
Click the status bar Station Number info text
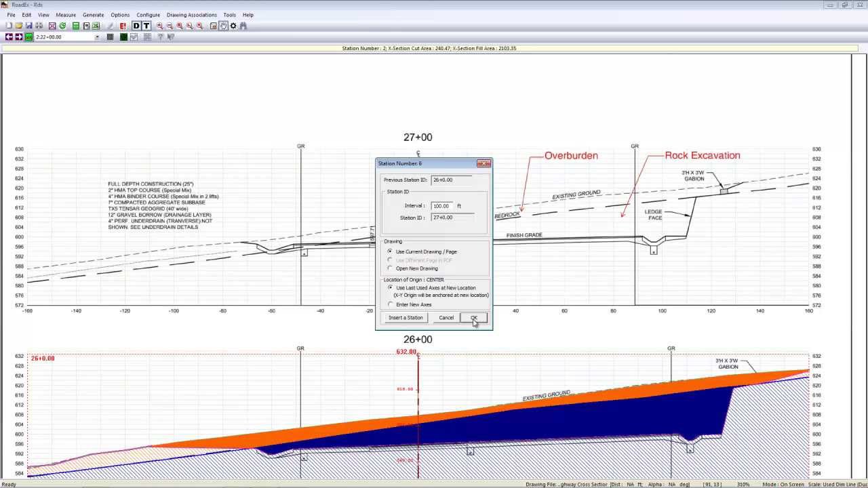(429, 48)
